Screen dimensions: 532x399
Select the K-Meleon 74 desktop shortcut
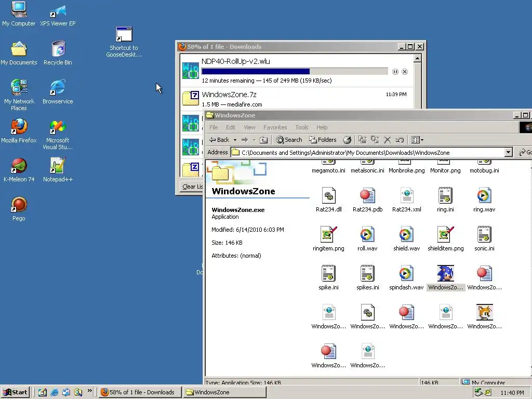point(19,170)
